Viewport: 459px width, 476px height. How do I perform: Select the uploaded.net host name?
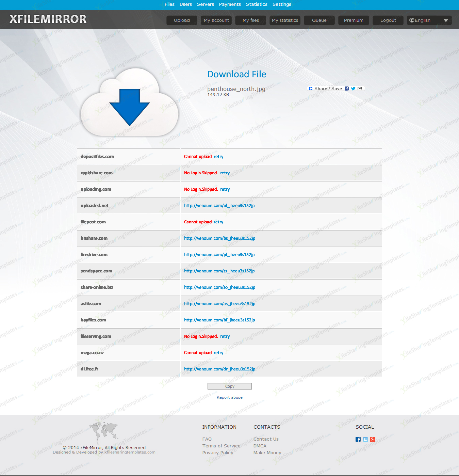pyautogui.click(x=95, y=206)
